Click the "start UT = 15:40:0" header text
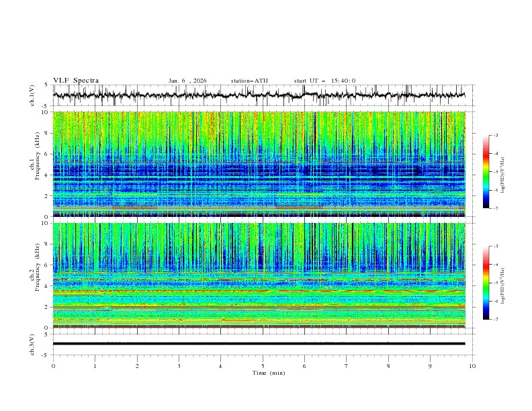The height and width of the screenshot is (411, 532). [x=324, y=81]
